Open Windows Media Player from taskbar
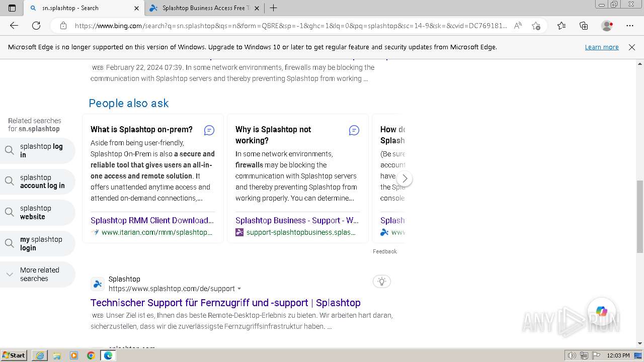The width and height of the screenshot is (644, 362). coord(74,355)
